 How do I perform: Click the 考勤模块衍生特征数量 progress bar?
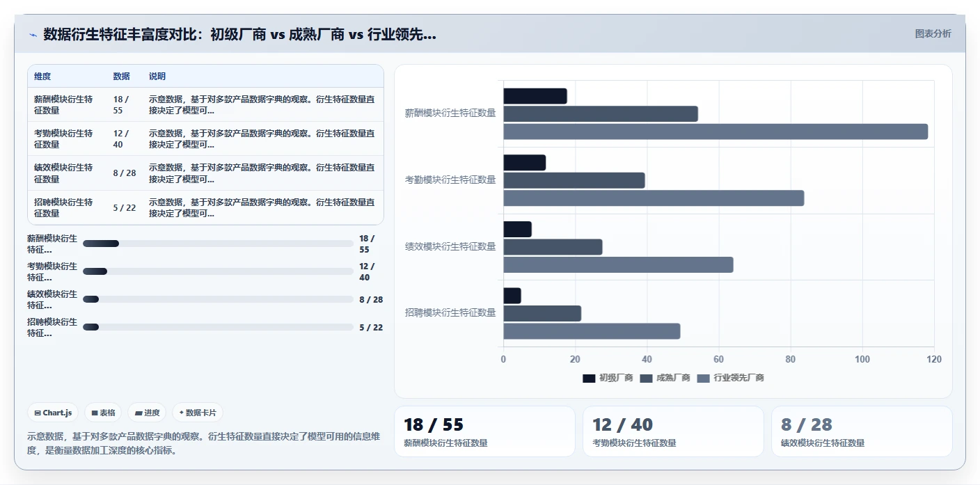(x=218, y=271)
